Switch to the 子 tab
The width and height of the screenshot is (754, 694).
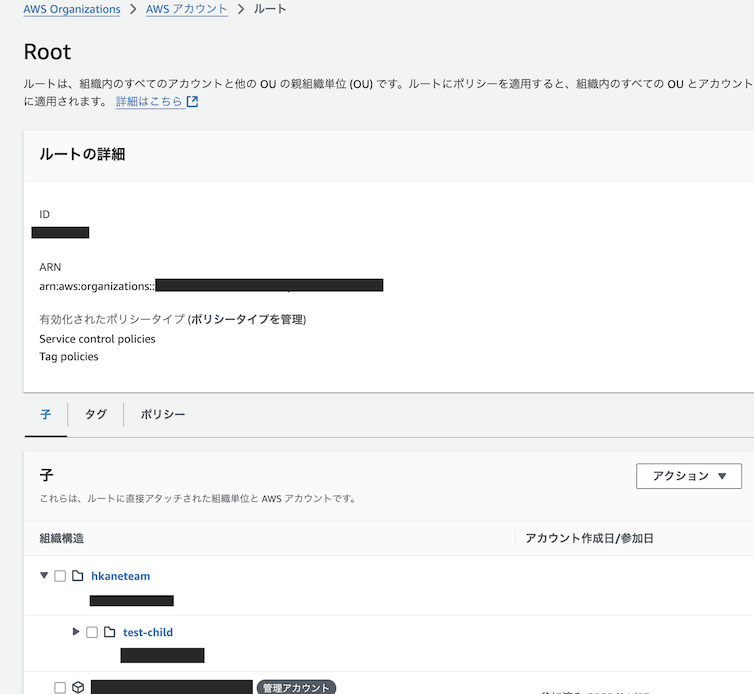point(46,415)
